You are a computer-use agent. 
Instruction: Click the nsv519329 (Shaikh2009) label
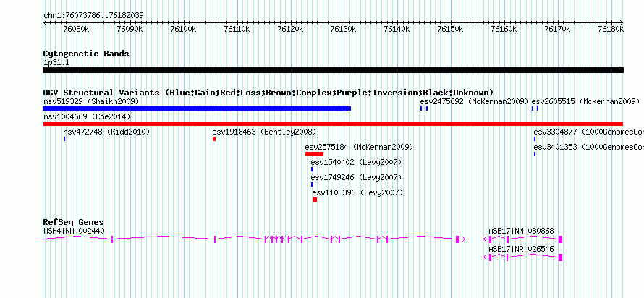tap(91, 101)
